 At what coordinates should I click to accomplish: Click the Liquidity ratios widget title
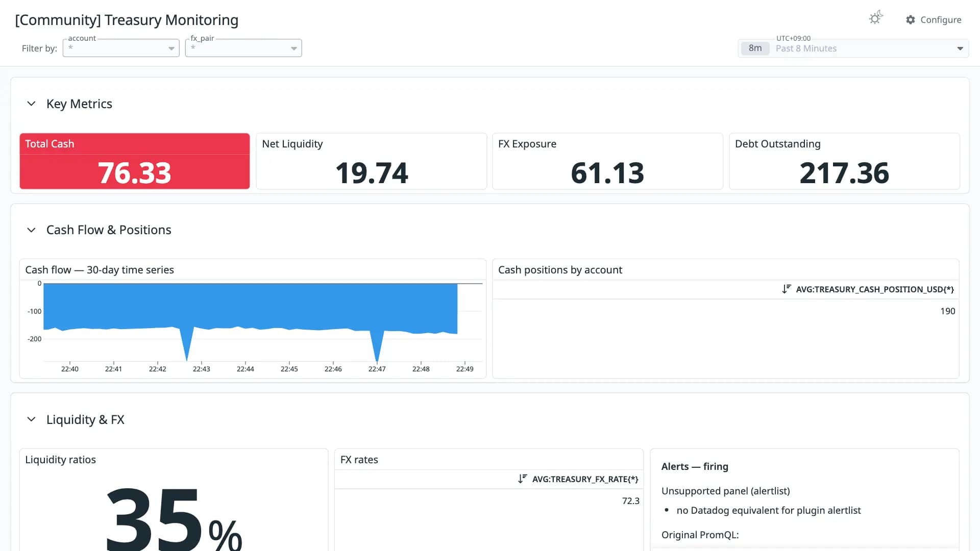(60, 460)
